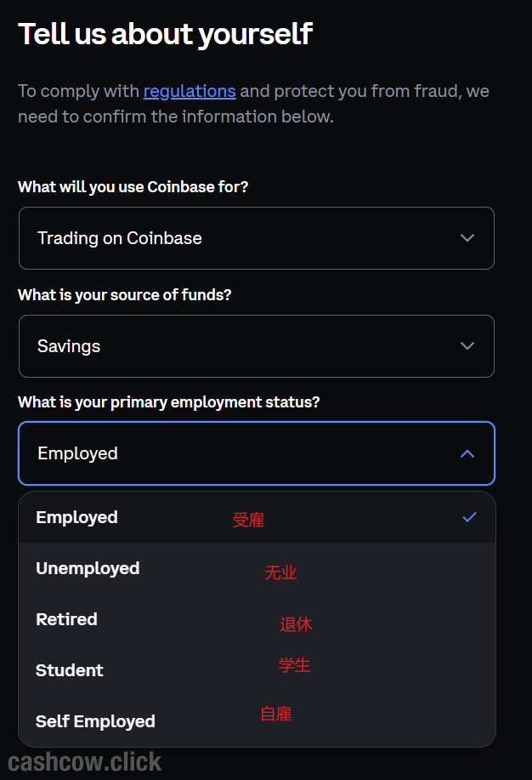Click the red 自雇 annotation
Image resolution: width=532 pixels, height=780 pixels.
pos(276,714)
